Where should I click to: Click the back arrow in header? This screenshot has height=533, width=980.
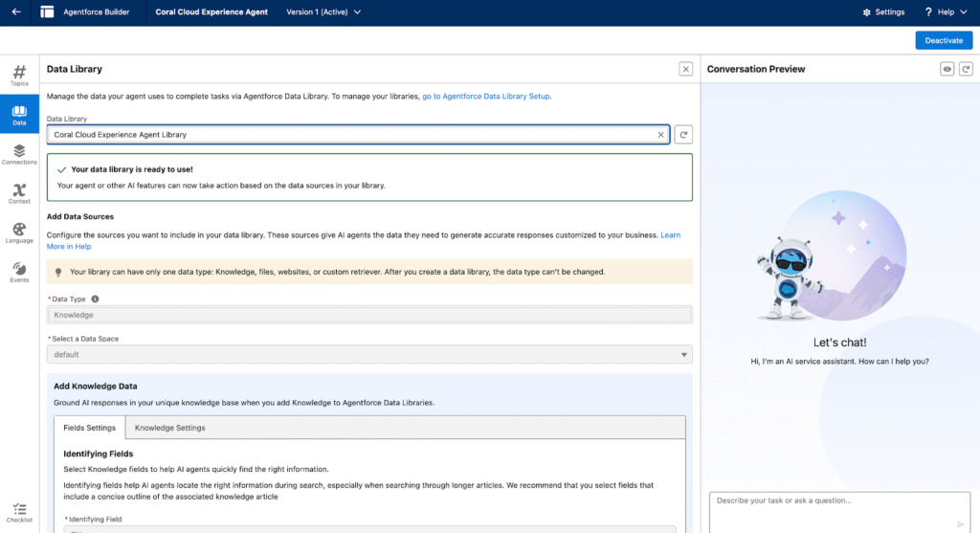tap(16, 12)
